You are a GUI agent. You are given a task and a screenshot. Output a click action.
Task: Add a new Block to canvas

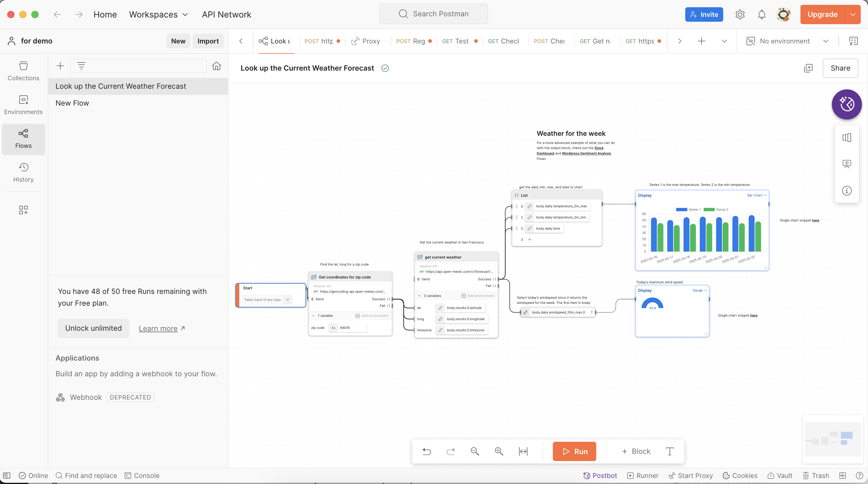click(x=636, y=451)
